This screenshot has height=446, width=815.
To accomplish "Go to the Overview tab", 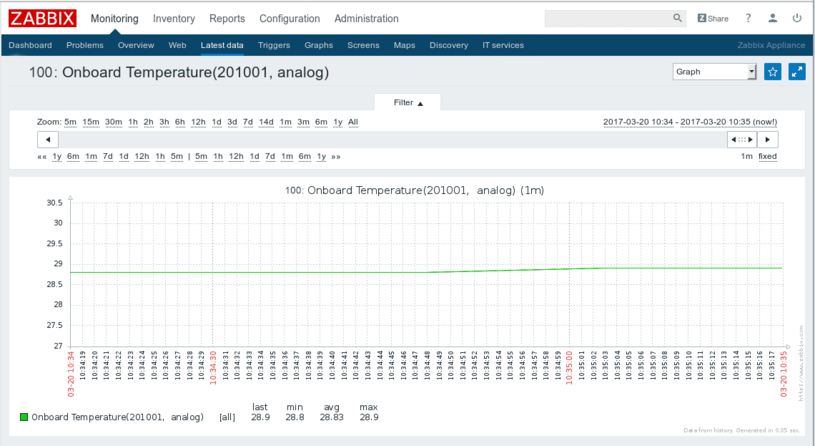I will pos(136,45).
